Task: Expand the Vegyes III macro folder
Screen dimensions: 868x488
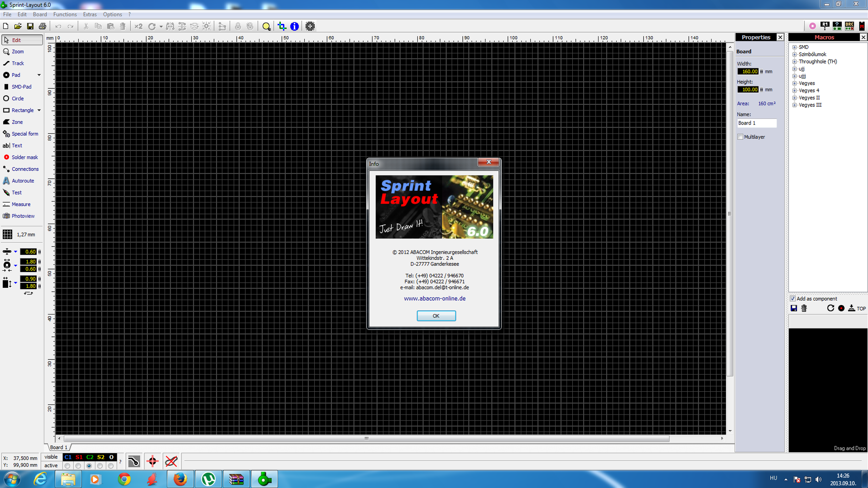Action: pos(795,105)
